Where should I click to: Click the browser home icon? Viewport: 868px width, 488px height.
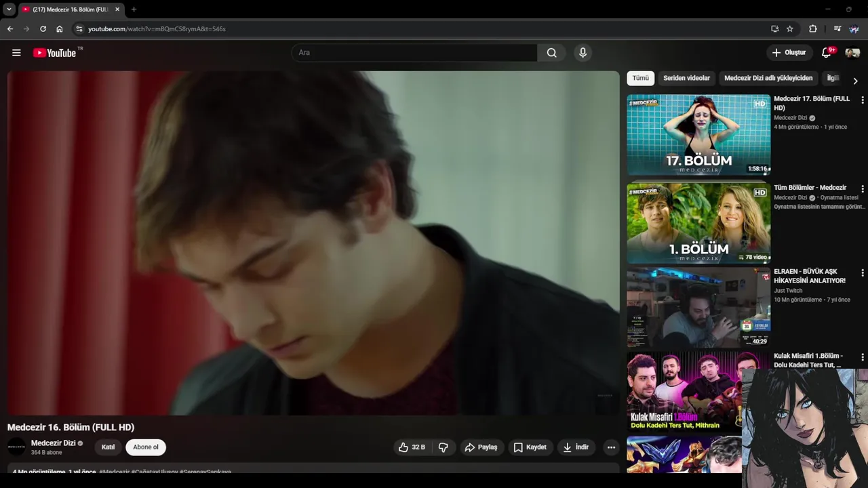(60, 29)
